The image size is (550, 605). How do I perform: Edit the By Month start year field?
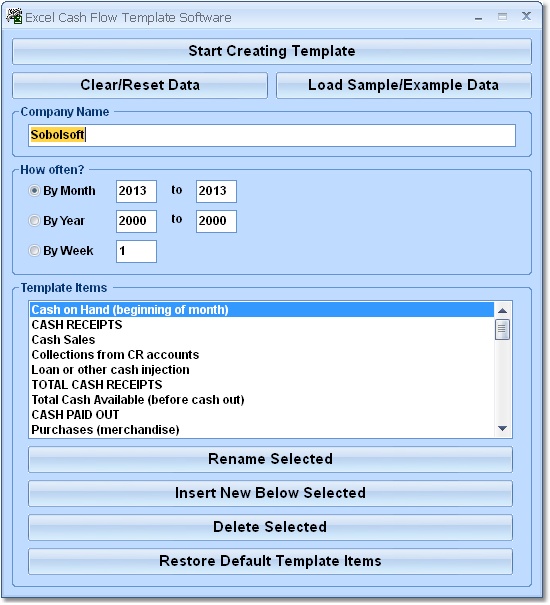tap(136, 191)
